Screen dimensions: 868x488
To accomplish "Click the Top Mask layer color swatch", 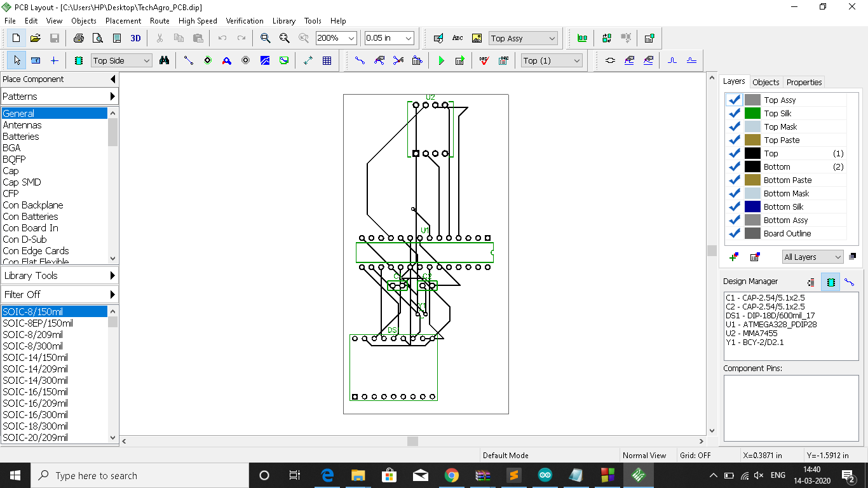I will (x=752, y=126).
